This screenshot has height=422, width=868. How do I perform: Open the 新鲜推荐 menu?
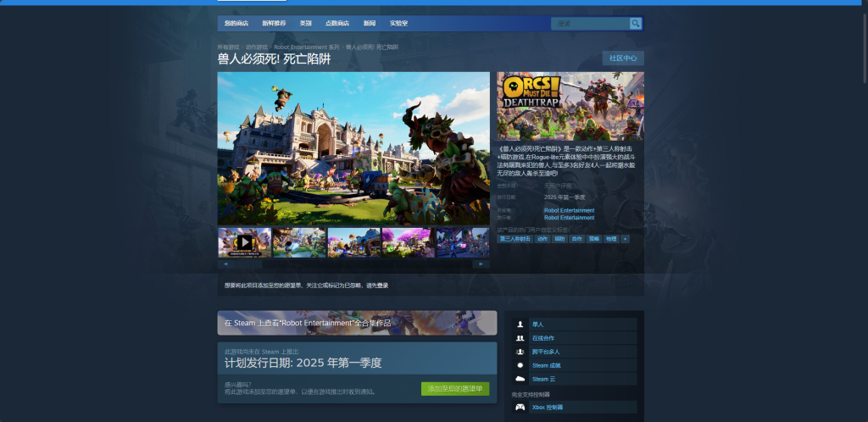(x=274, y=23)
